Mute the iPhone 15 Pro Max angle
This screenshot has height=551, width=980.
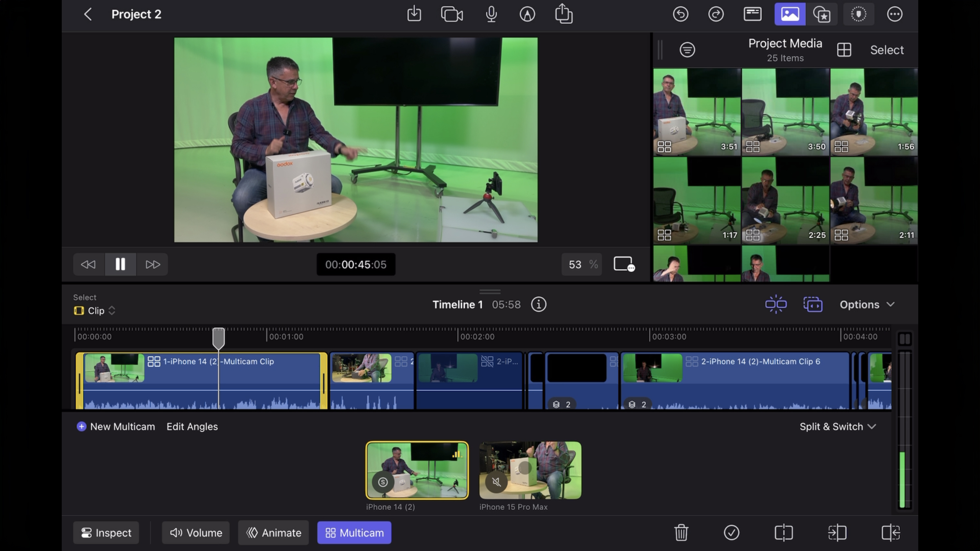496,482
